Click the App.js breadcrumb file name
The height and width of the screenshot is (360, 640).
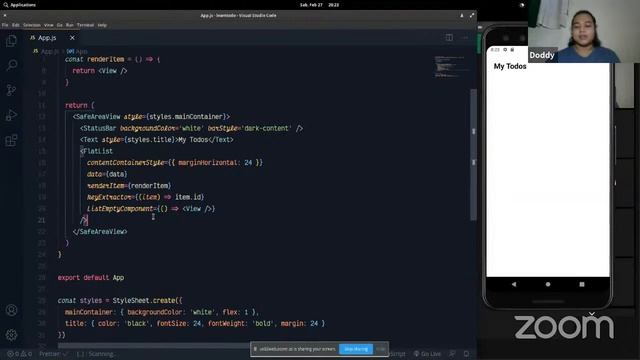[x=49, y=51]
